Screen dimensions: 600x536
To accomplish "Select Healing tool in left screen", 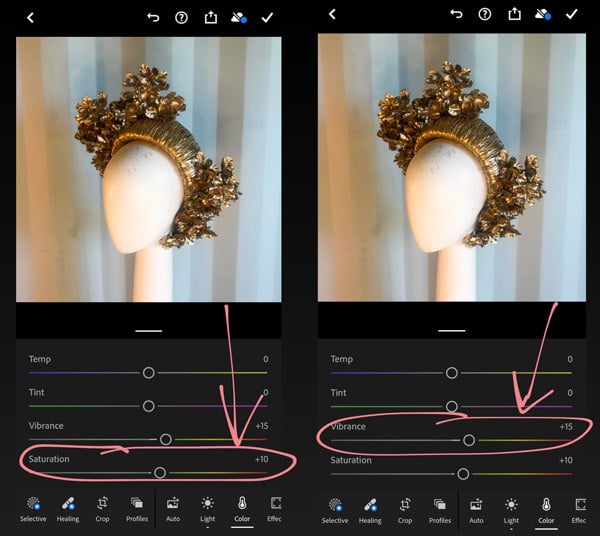I will 68,510.
